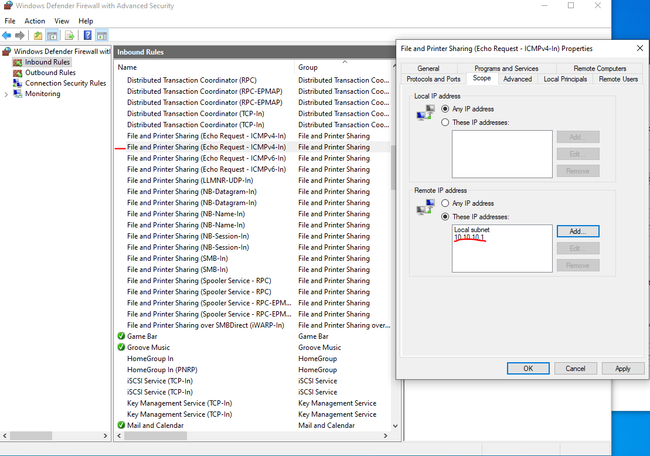This screenshot has width=650, height=456.
Task: Click the firewall app icon in title bar
Action: 8,6
